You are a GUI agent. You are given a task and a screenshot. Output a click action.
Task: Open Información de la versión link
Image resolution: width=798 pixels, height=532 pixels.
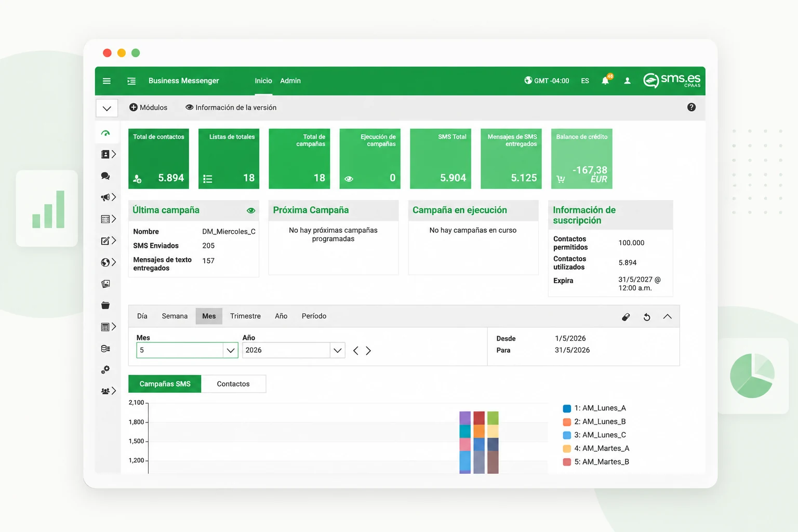(x=231, y=108)
